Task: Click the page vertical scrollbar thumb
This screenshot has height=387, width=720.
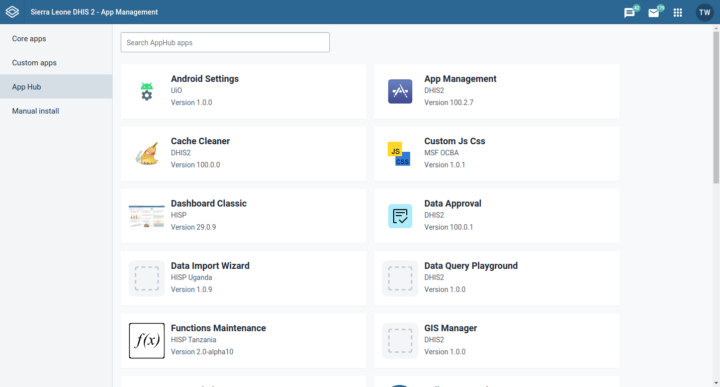Action: coord(716,107)
